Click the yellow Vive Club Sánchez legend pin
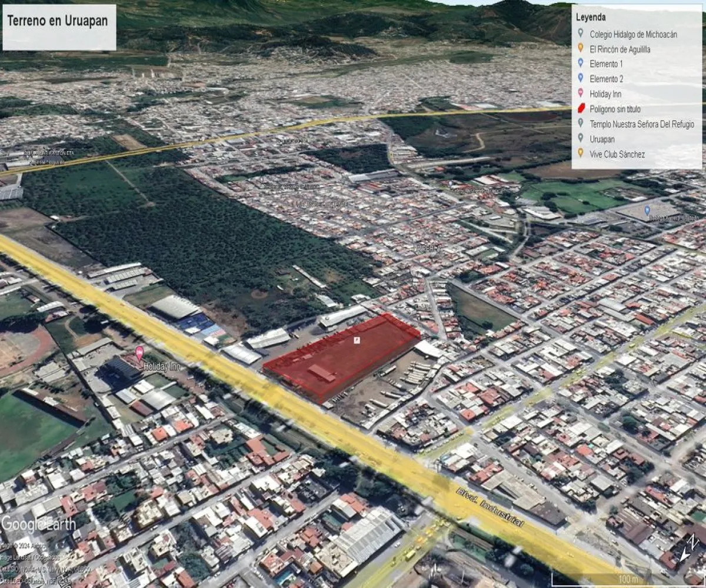The width and height of the screenshot is (706, 588). click(581, 153)
